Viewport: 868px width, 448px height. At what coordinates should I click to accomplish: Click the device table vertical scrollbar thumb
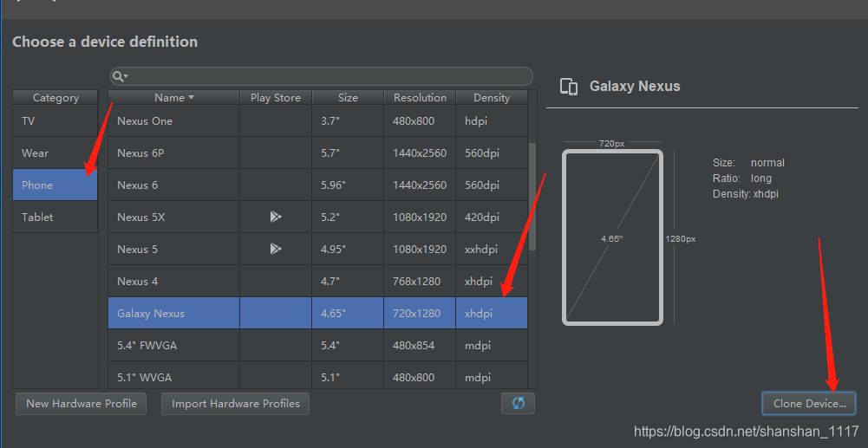point(532,197)
